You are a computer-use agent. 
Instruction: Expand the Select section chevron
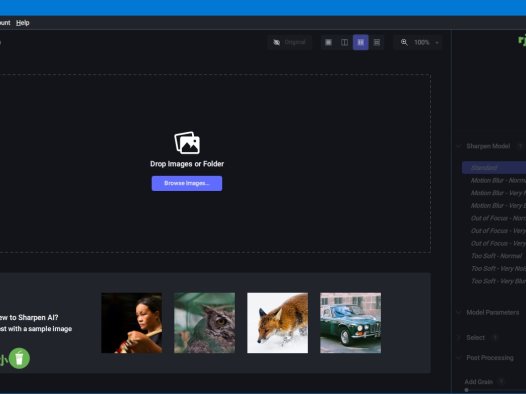(x=459, y=338)
